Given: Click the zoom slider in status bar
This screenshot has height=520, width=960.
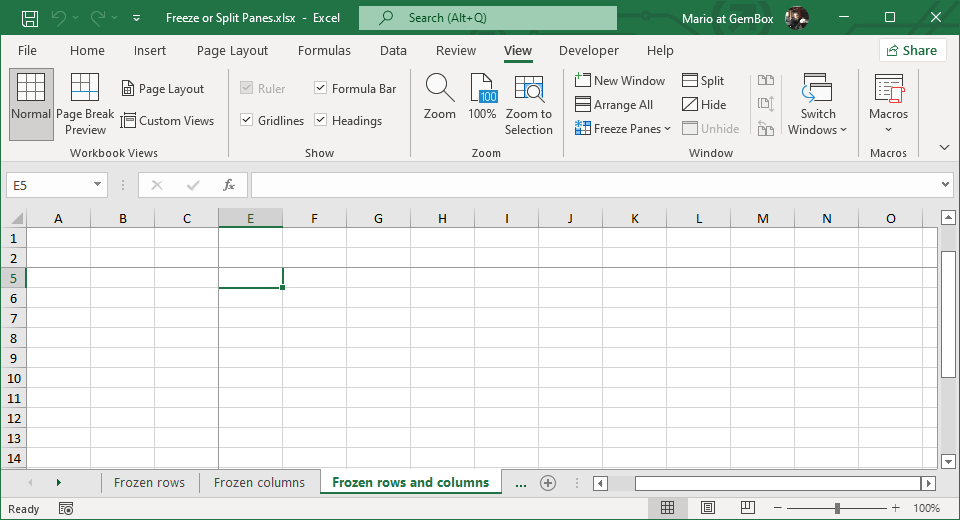Looking at the screenshot, I should point(837,508).
